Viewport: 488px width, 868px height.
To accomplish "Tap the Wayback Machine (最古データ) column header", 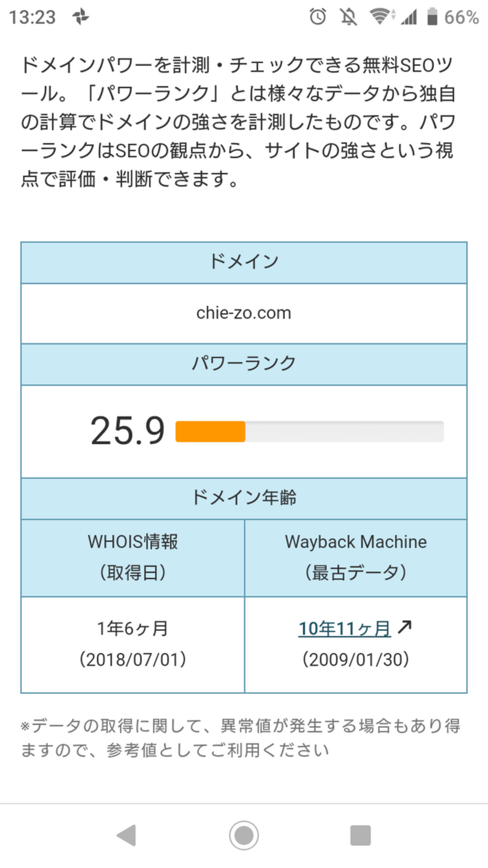I will [x=355, y=557].
